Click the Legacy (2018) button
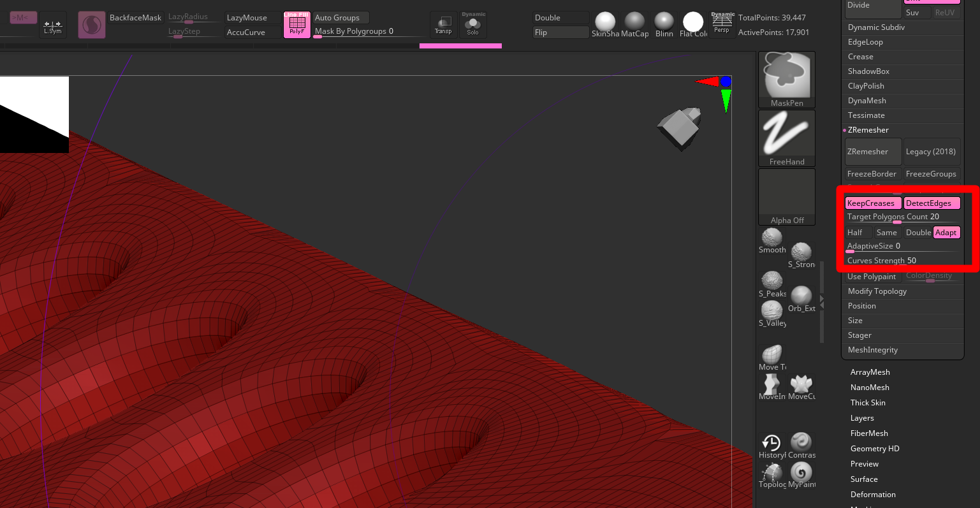The height and width of the screenshot is (508, 980). [931, 152]
